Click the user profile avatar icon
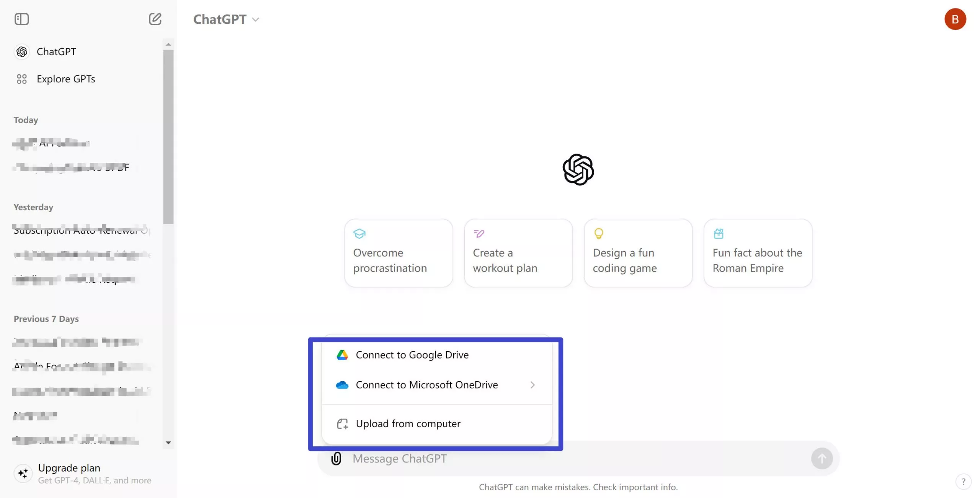The height and width of the screenshot is (498, 980). tap(956, 18)
